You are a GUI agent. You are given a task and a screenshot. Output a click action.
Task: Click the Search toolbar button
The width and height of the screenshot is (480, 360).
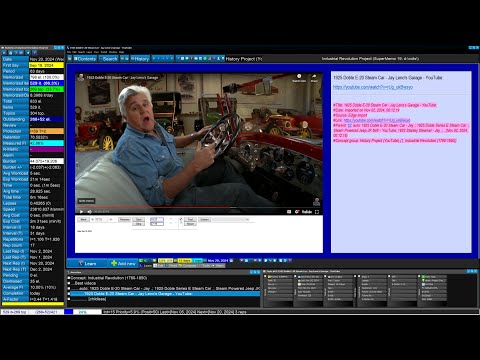coord(108,59)
